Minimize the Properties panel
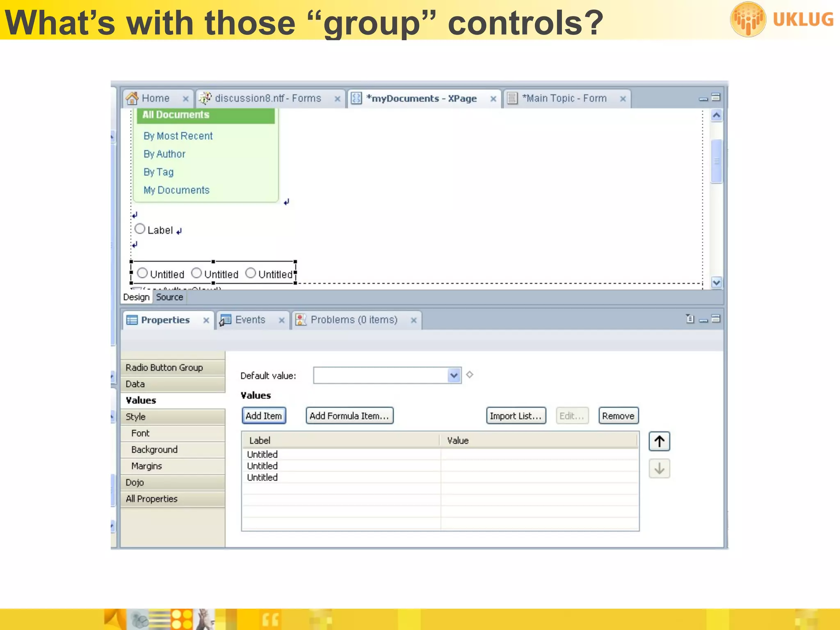Image resolution: width=840 pixels, height=630 pixels. click(x=703, y=320)
